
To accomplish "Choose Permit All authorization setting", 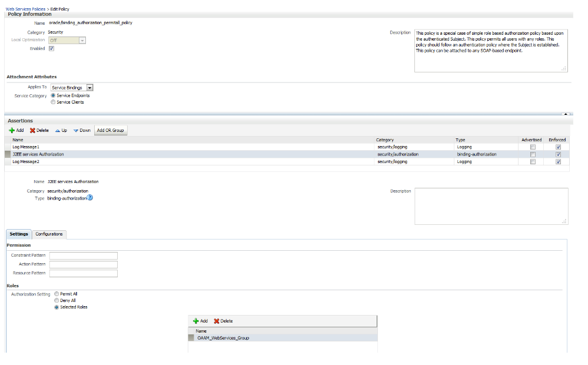I will click(x=57, y=294).
